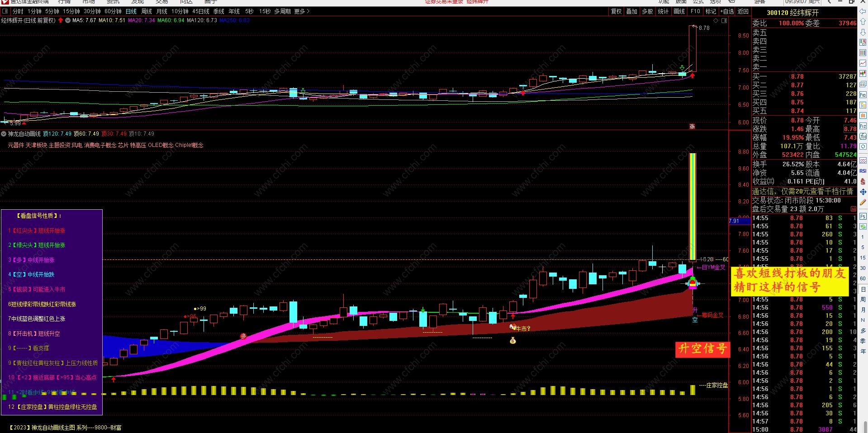
Task: Click the back arrow icon in right toolbar
Action: [x=863, y=11]
